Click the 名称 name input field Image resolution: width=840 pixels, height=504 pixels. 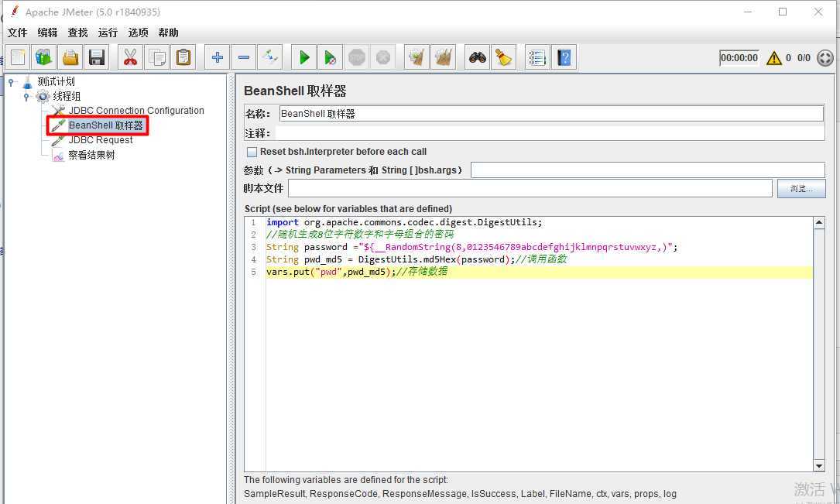coord(550,114)
